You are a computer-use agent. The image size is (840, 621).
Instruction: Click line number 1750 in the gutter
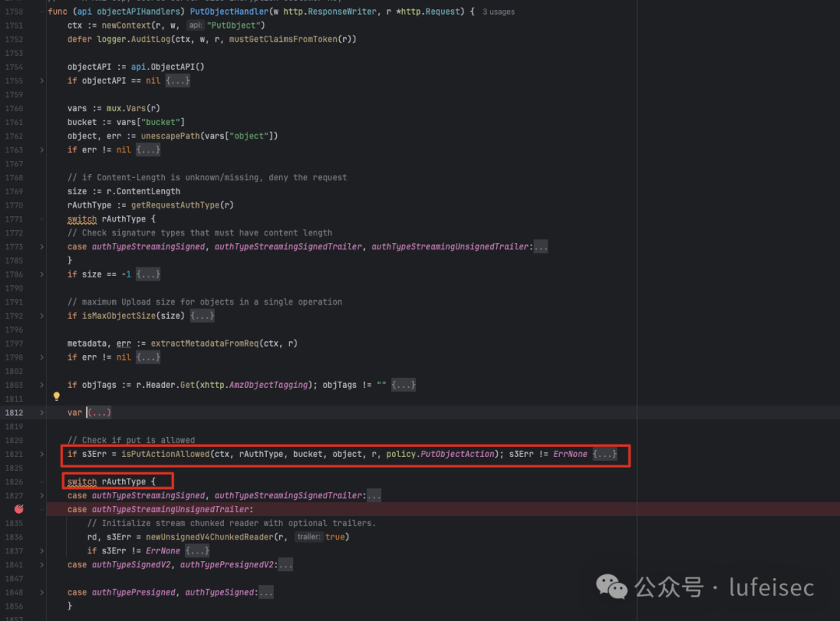click(x=14, y=12)
